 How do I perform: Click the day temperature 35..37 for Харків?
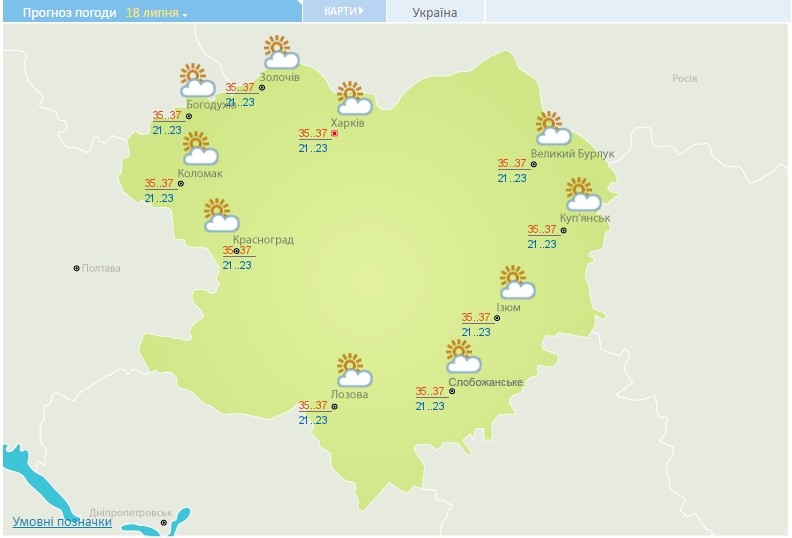click(x=313, y=133)
